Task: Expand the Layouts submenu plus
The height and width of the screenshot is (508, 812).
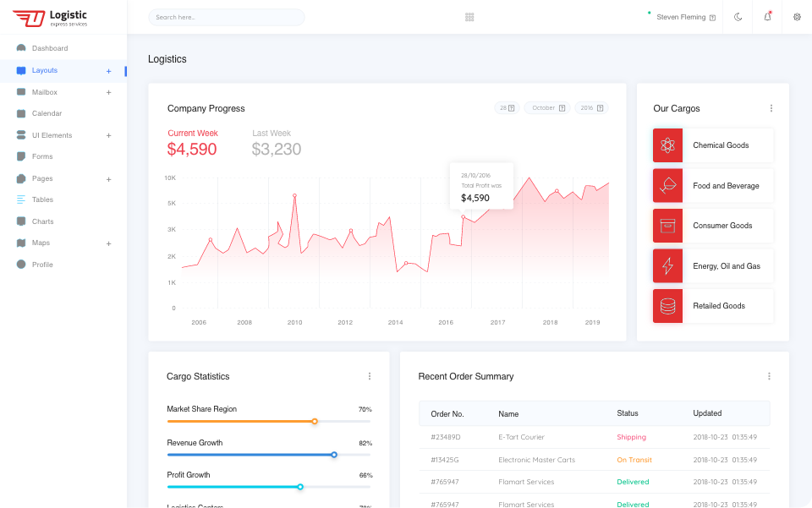Action: pos(108,71)
